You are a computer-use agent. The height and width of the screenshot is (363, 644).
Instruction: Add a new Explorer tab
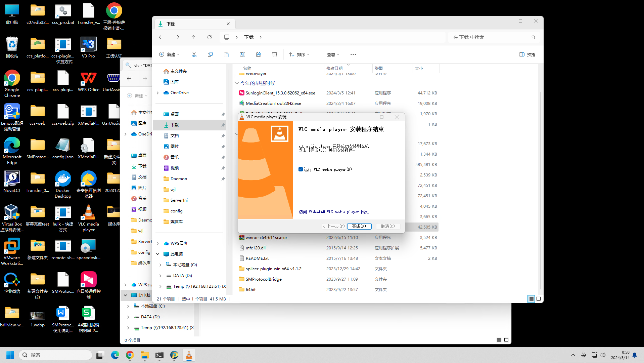tap(243, 24)
